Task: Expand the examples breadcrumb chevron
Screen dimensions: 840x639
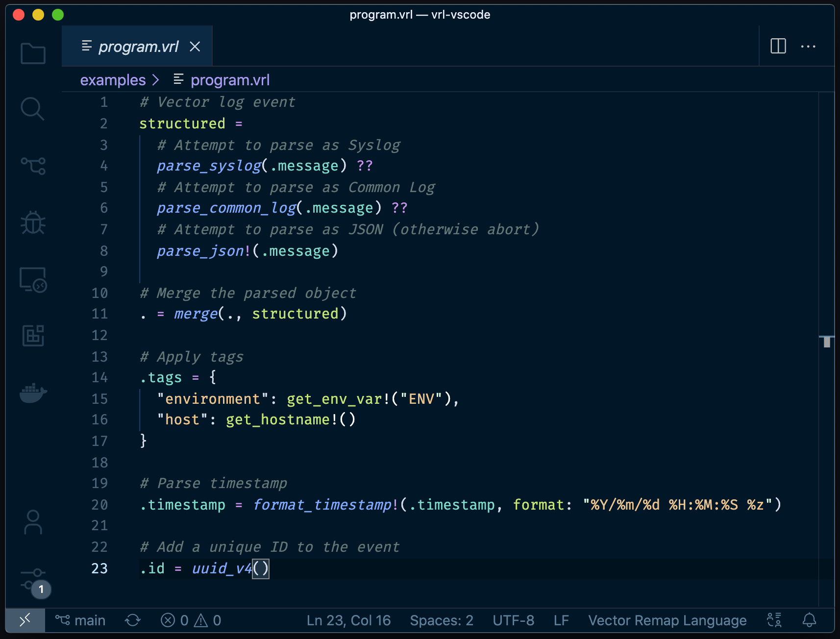Action: pyautogui.click(x=156, y=80)
